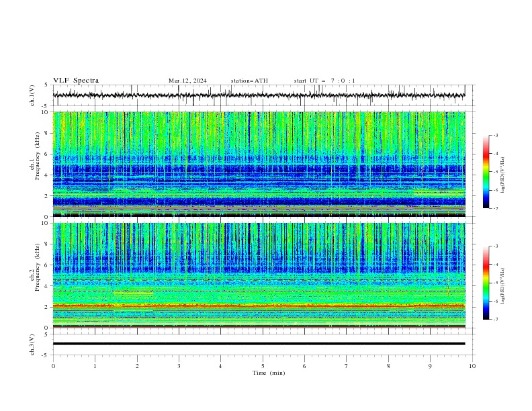Select the "start UT = 7 : 0 : 1" text
Image resolution: width=532 pixels, height=411 pixels.
click(324, 81)
